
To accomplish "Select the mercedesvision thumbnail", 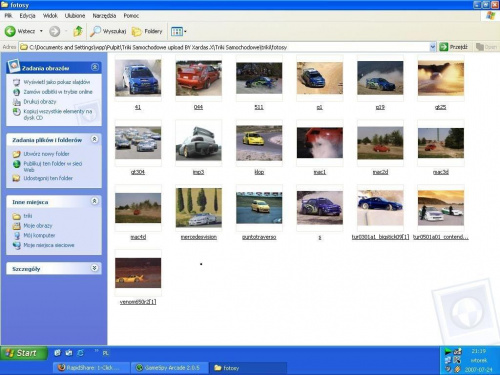I will (199, 208).
